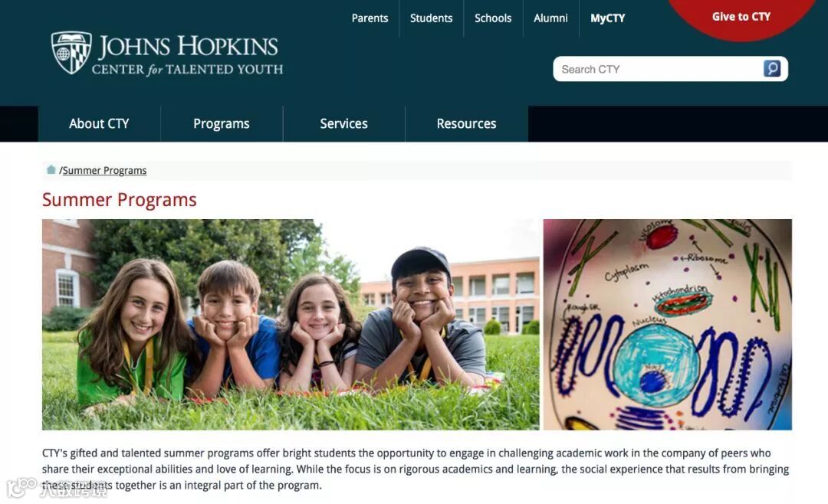Click the Summer Programs breadcrumb link

click(x=104, y=171)
